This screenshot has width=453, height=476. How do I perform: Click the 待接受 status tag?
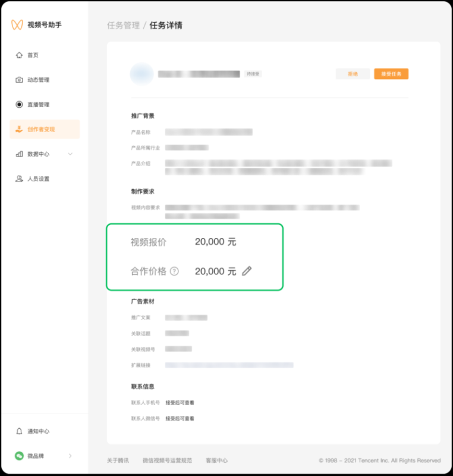pos(253,74)
